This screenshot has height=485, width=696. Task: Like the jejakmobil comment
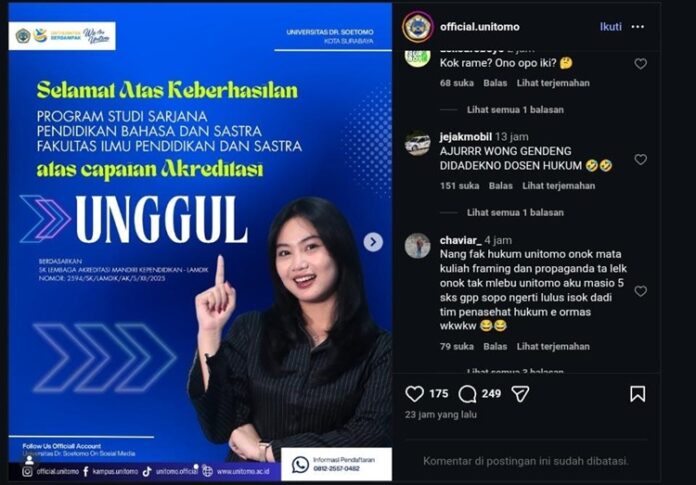coord(640,159)
